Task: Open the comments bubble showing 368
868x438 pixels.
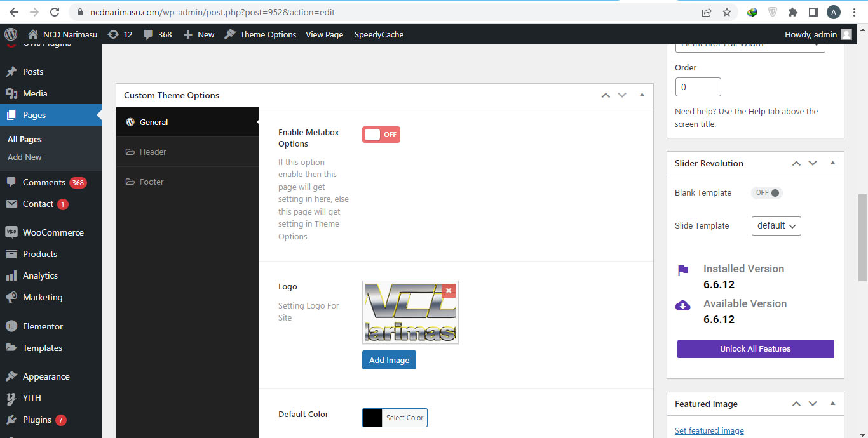Action: [x=148, y=34]
